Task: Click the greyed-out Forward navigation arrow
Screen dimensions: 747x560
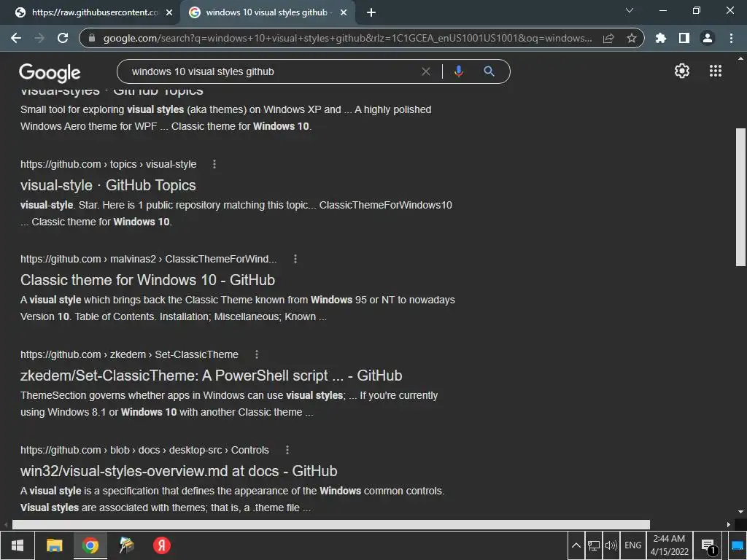Action: [39, 38]
